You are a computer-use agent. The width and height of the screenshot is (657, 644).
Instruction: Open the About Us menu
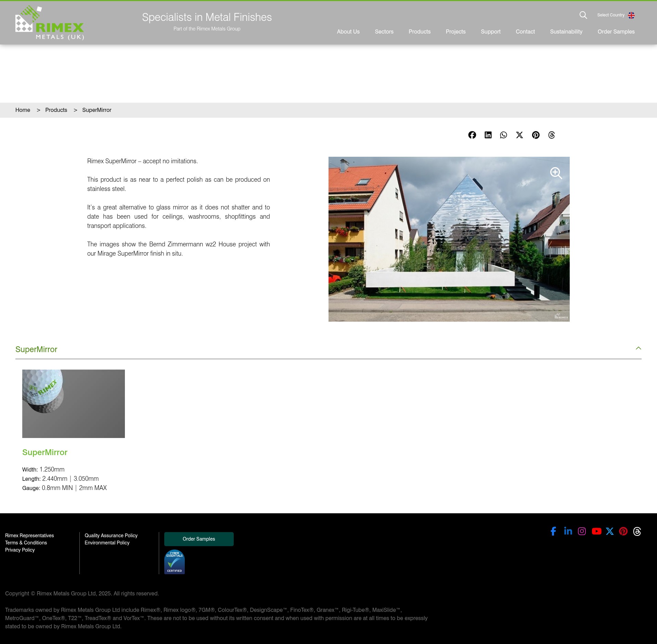[348, 31]
